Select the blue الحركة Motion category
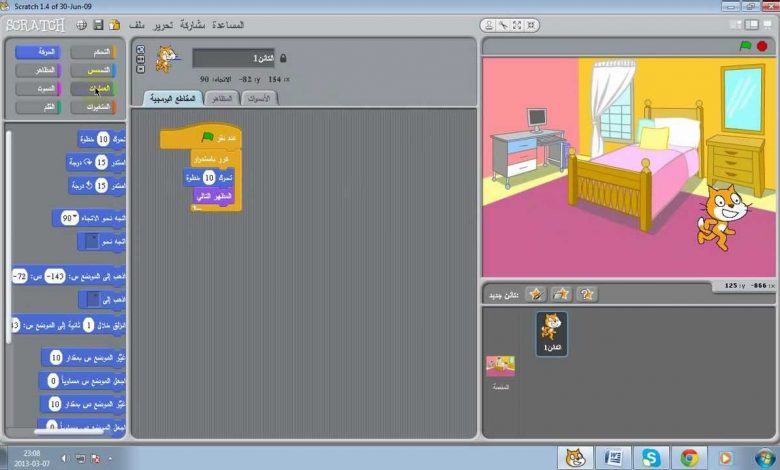The height and width of the screenshot is (470, 780). pos(38,52)
